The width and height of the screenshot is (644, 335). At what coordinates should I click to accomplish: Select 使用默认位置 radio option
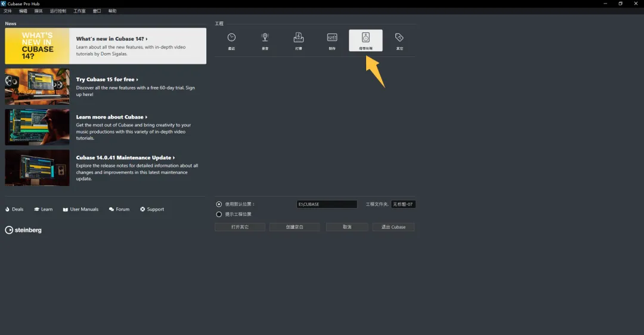click(x=219, y=204)
